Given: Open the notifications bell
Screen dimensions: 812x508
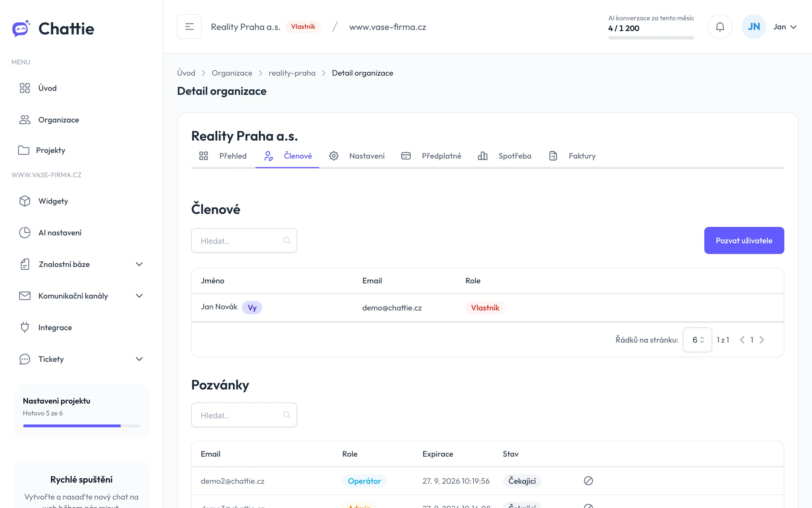Looking at the screenshot, I should tap(720, 27).
